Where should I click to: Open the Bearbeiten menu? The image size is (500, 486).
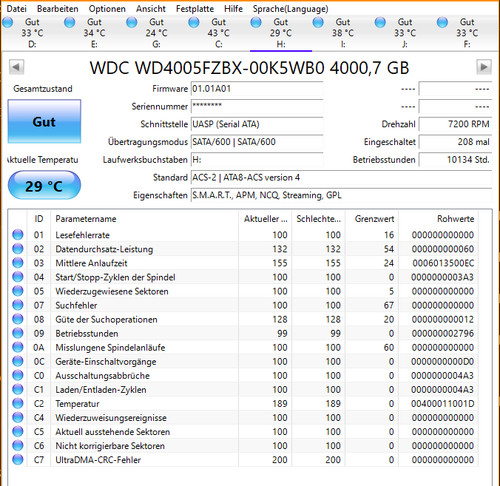(57, 9)
